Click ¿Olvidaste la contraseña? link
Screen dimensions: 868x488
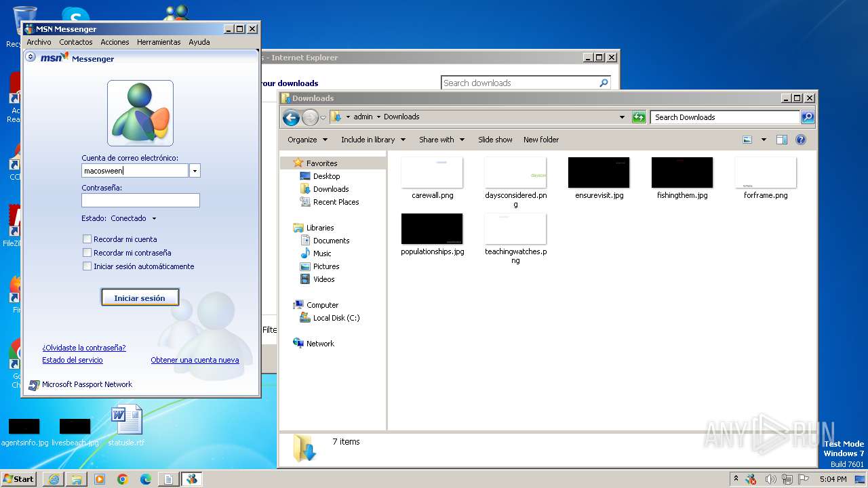(x=84, y=348)
